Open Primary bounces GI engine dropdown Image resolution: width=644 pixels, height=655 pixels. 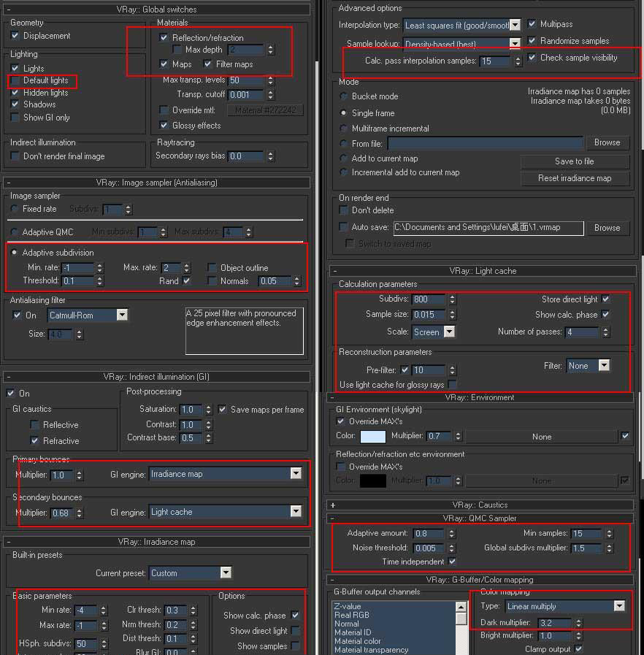click(x=296, y=474)
